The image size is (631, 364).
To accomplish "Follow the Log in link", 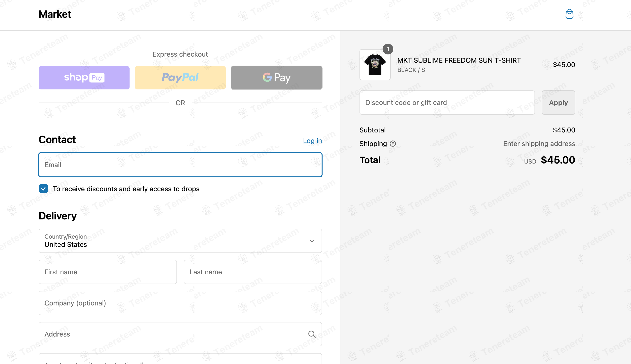I will 312,141.
